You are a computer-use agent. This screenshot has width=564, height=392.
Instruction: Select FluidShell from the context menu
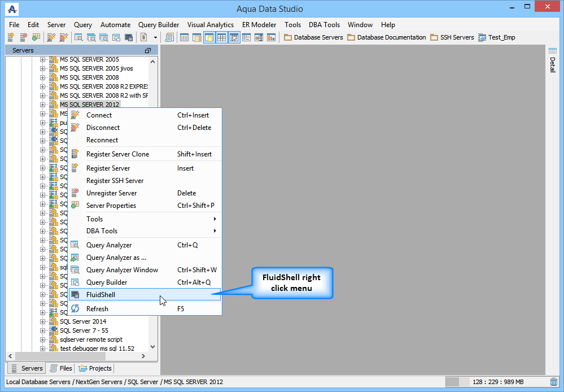145,294
